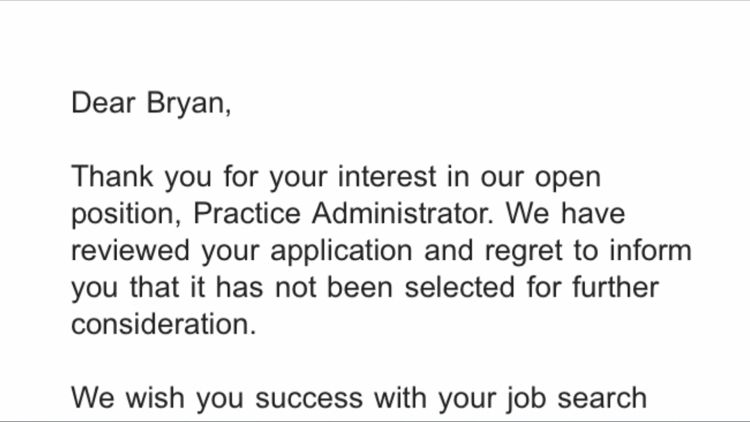Click the words Thank you starting the paragraph
Screen dimensions: 750x422
click(x=141, y=177)
